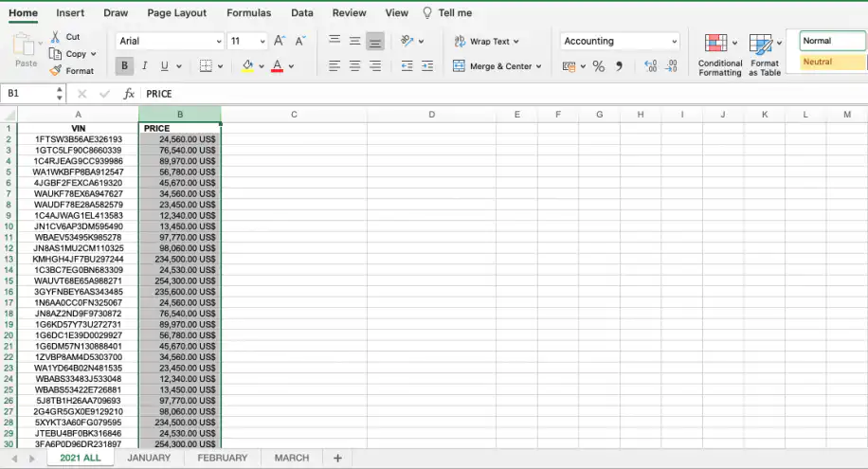The height and width of the screenshot is (469, 868).
Task: Apply the yellow fill color bucket
Action: tap(248, 66)
